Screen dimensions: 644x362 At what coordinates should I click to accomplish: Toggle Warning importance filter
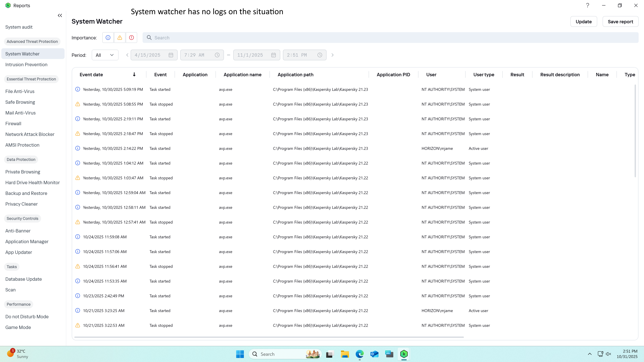point(120,38)
